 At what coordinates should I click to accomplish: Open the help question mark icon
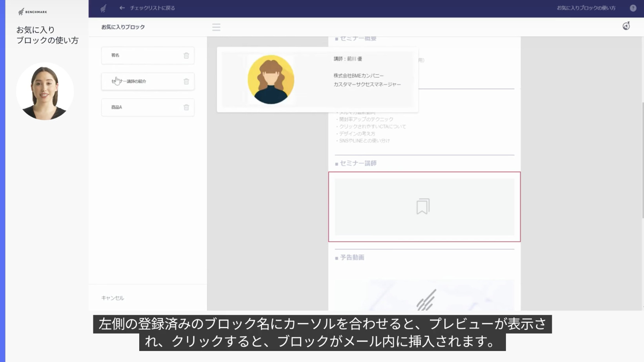point(633,8)
